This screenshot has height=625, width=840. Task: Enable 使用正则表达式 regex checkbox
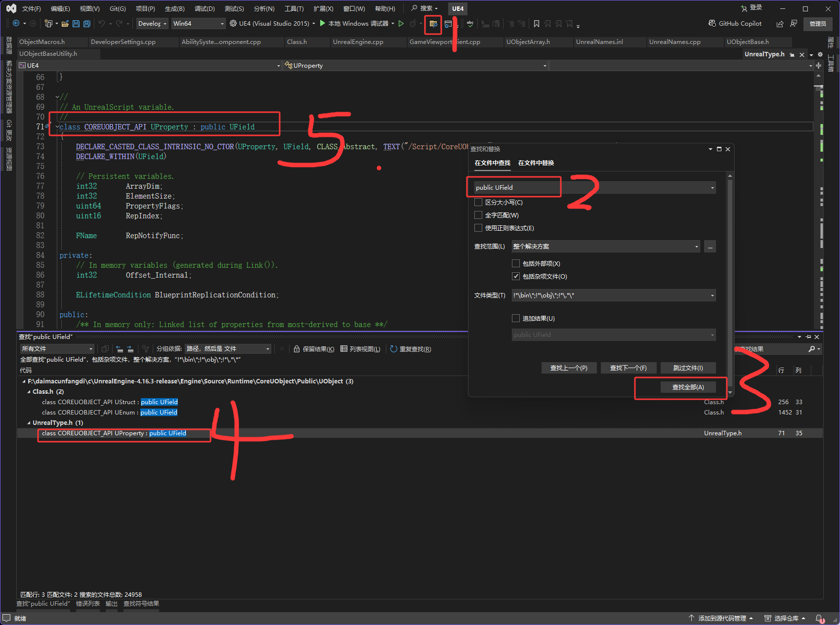click(x=478, y=228)
